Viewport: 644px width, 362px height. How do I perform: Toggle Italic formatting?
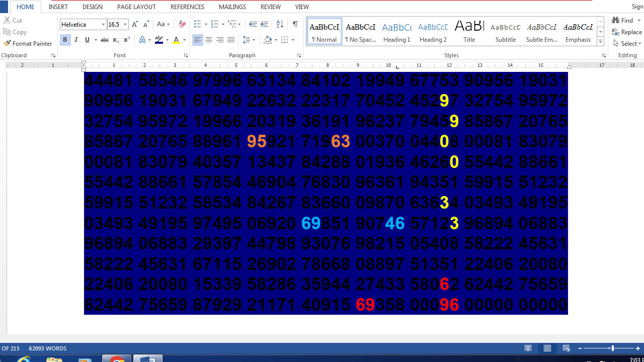(x=76, y=40)
